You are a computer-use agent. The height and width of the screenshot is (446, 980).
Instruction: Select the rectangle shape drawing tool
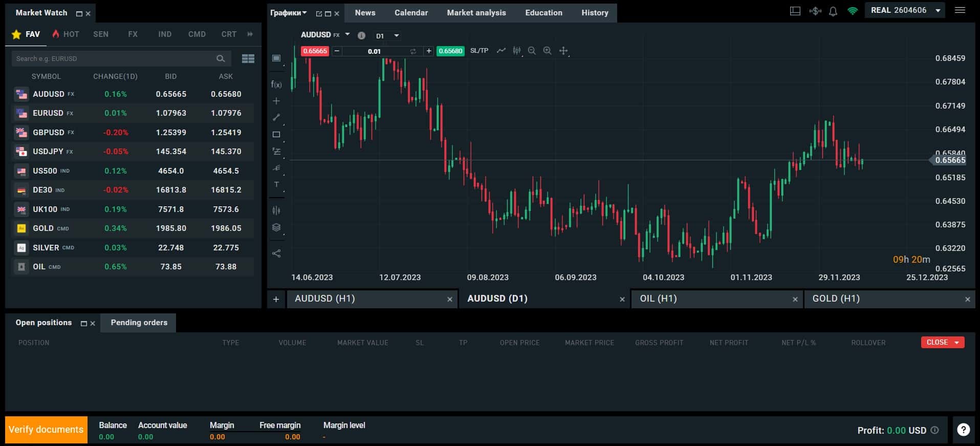tap(276, 135)
